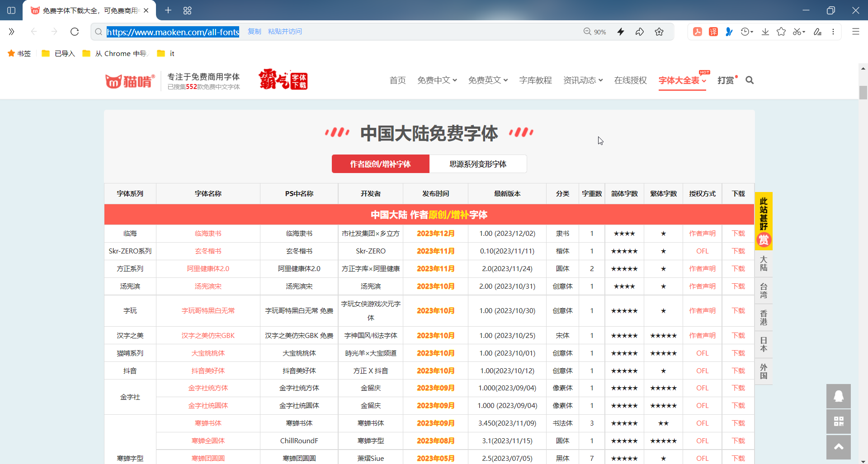Click the blue bird extension icon

[729, 32]
